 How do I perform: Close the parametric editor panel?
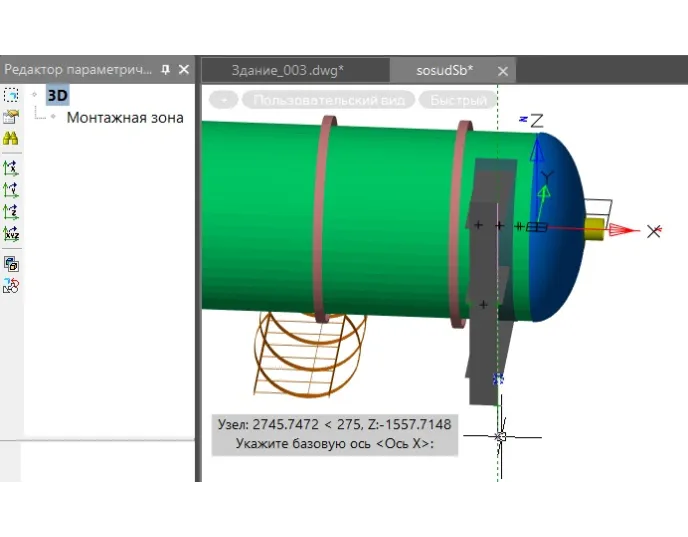click(x=183, y=70)
